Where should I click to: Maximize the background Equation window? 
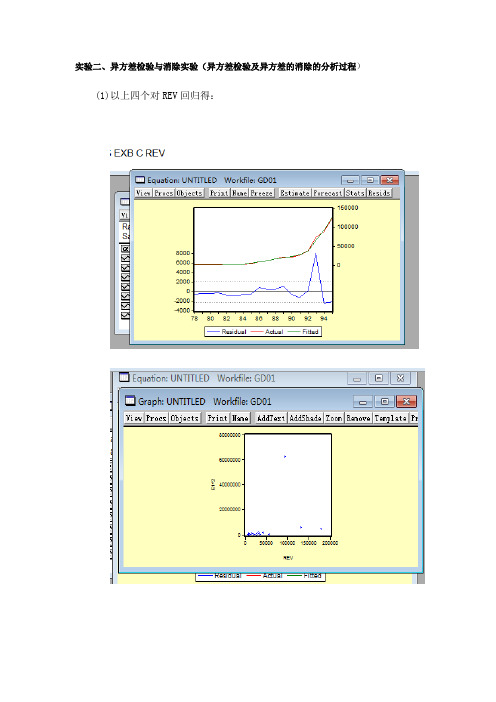[x=379, y=379]
